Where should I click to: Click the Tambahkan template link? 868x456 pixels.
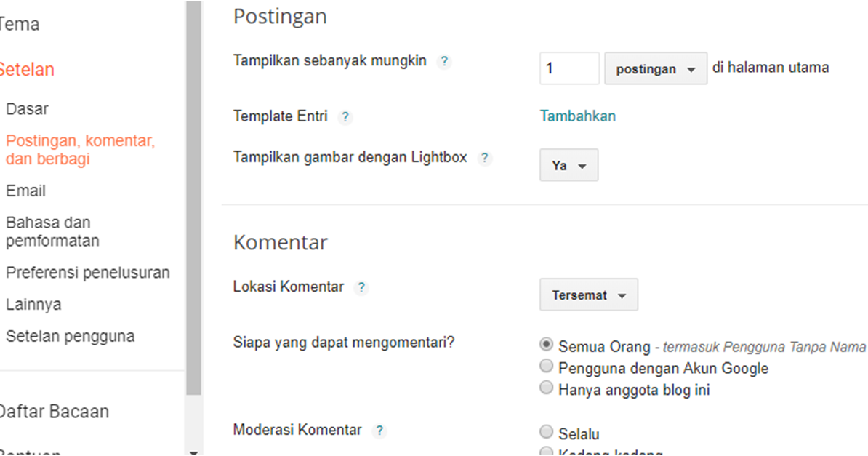click(577, 116)
